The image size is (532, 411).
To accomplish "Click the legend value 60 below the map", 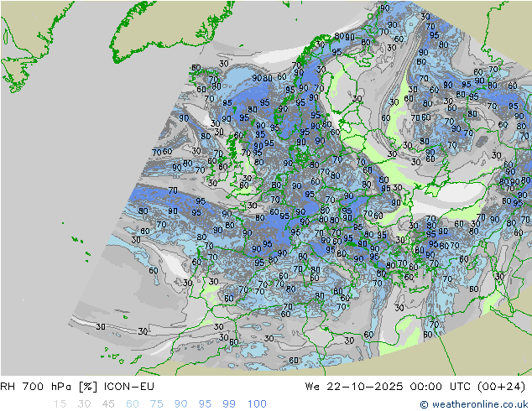I will click(133, 403).
